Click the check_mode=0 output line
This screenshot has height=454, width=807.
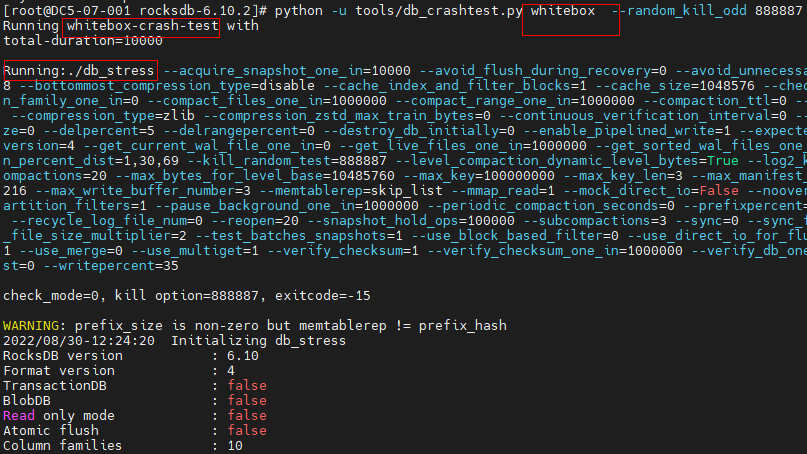(186, 295)
